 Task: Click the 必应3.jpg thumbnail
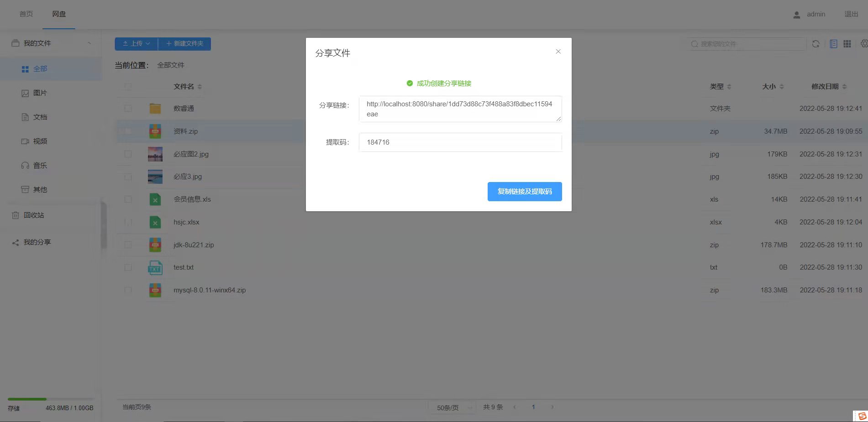[x=155, y=177]
